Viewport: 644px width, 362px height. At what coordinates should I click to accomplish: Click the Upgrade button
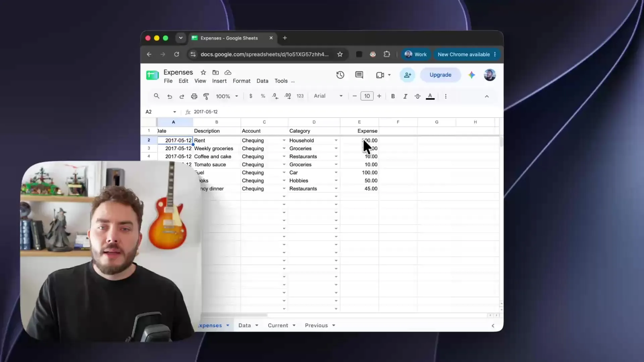(x=440, y=75)
